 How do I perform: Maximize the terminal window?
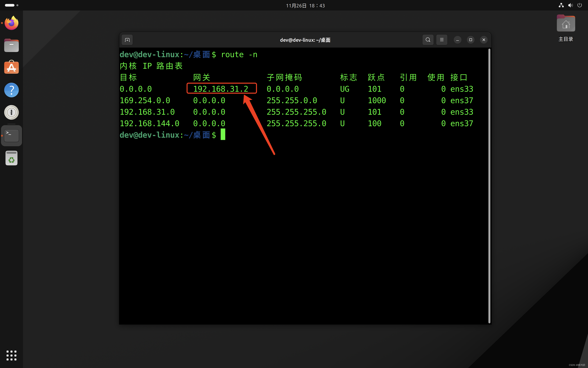[470, 40]
